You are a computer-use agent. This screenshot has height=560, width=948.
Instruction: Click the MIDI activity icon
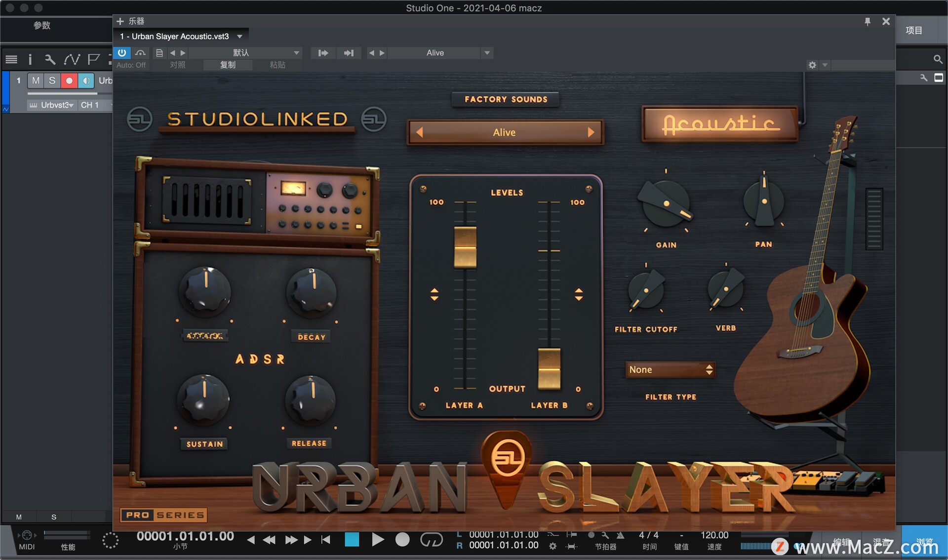tap(27, 535)
